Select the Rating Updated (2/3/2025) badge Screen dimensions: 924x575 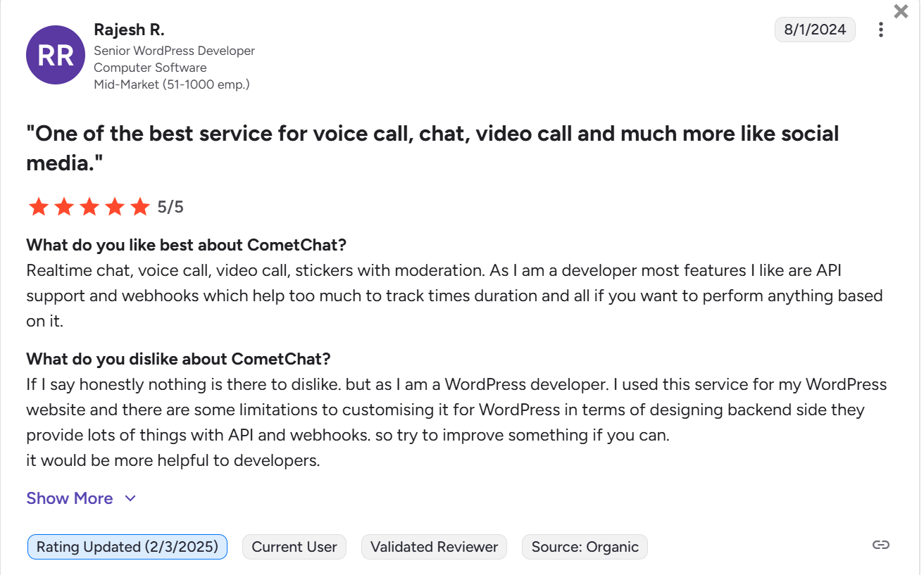[x=127, y=547]
